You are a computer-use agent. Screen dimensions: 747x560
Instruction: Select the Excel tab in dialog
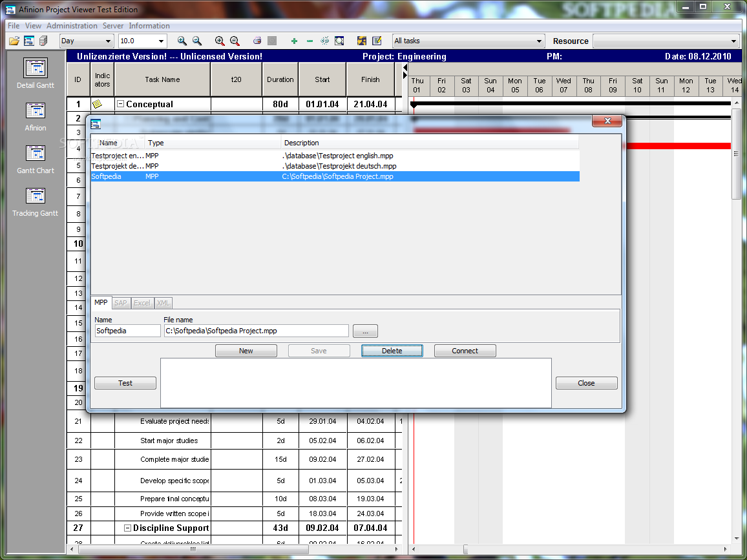(x=142, y=303)
